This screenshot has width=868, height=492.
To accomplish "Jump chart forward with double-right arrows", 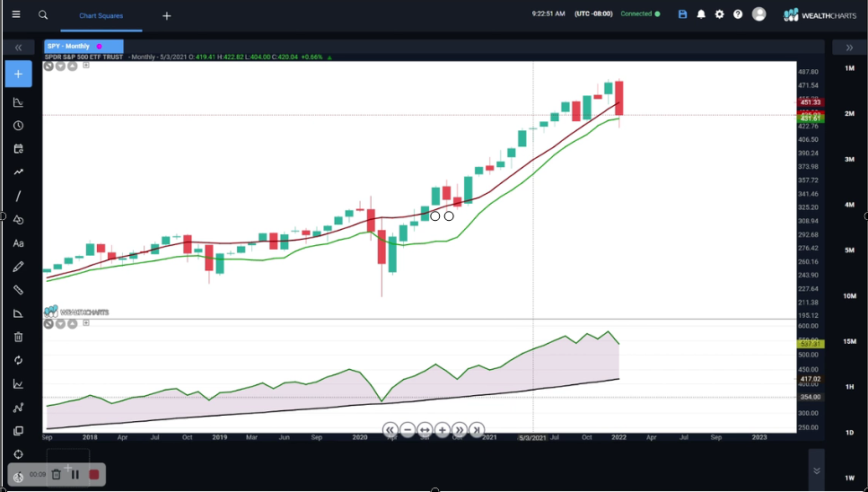I will pyautogui.click(x=459, y=430).
